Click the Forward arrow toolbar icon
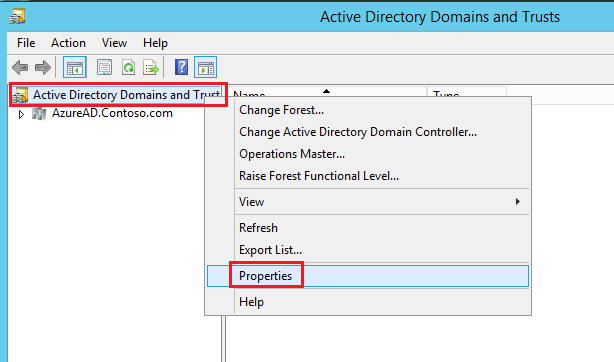This screenshot has height=362, width=614. pyautogui.click(x=43, y=68)
